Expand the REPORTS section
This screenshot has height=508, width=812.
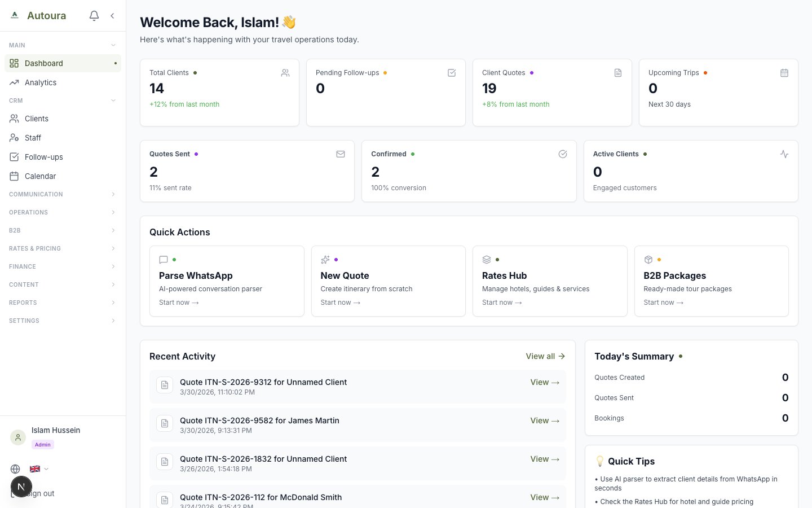coord(63,303)
